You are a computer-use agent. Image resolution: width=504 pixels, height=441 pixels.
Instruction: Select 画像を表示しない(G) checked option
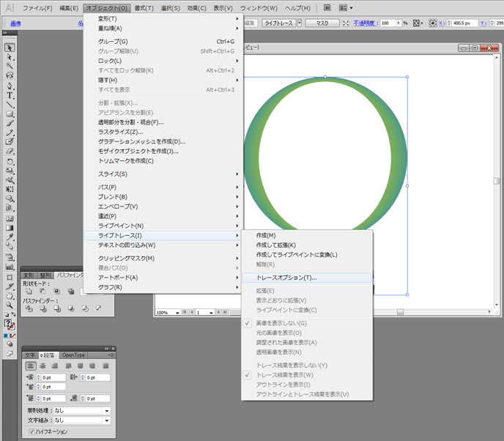click(281, 323)
